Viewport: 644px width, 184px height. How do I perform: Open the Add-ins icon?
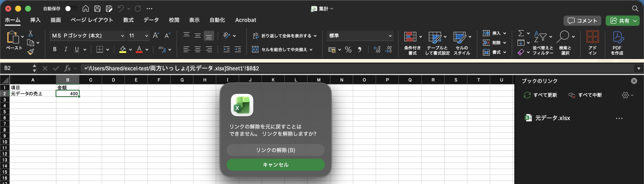(592, 43)
